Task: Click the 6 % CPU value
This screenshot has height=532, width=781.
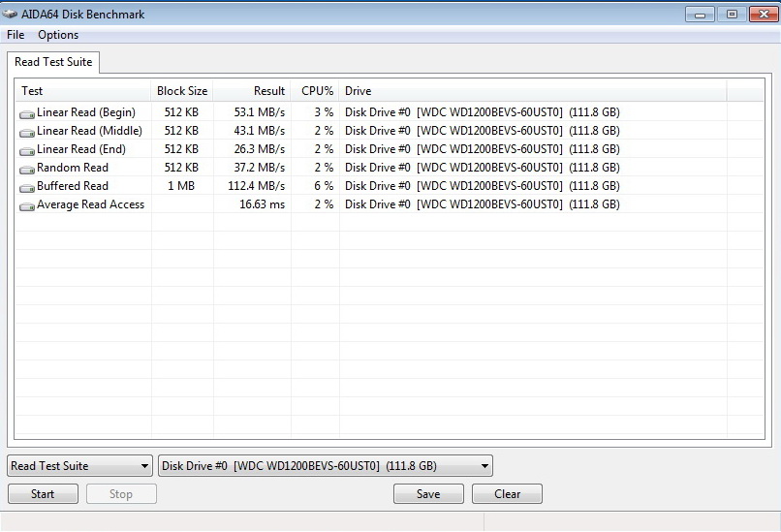Action: [x=324, y=186]
